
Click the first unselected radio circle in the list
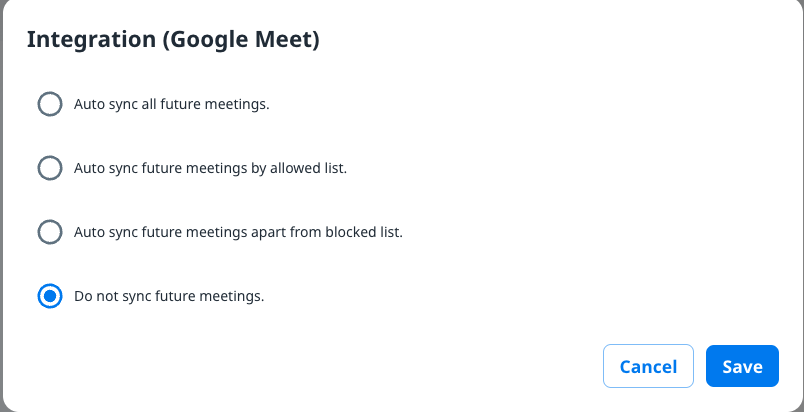(50, 104)
